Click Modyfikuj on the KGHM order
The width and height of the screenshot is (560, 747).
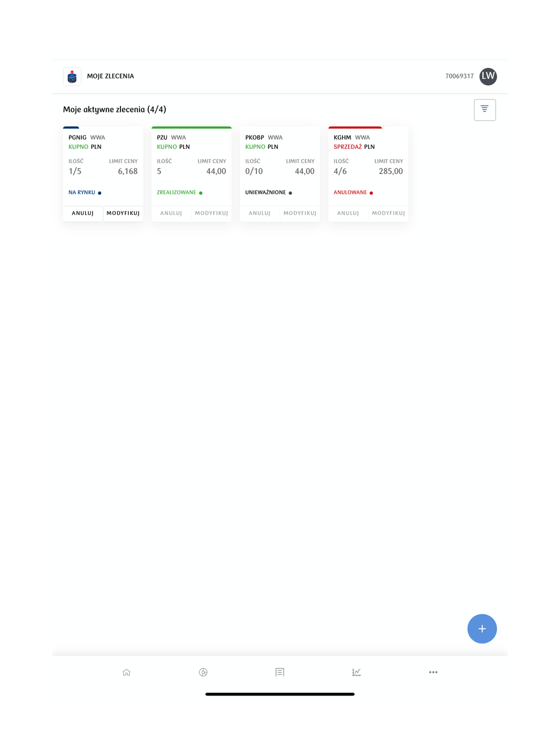[x=389, y=213]
